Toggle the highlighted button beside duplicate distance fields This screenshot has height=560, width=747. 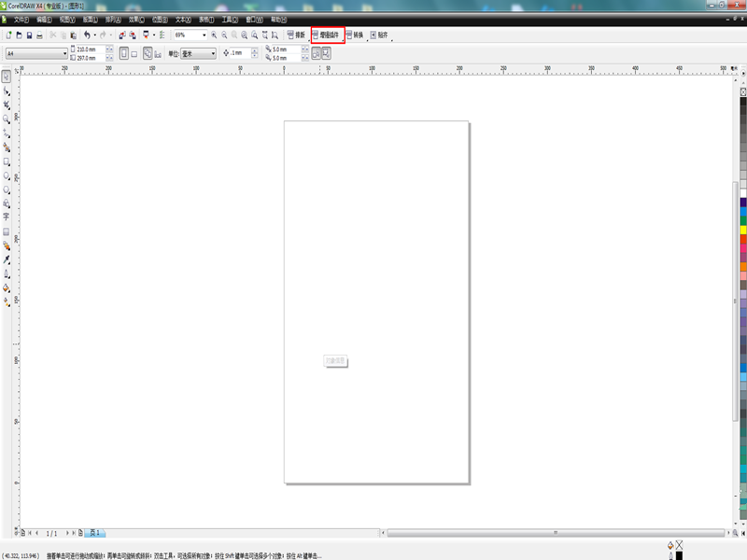(317, 54)
